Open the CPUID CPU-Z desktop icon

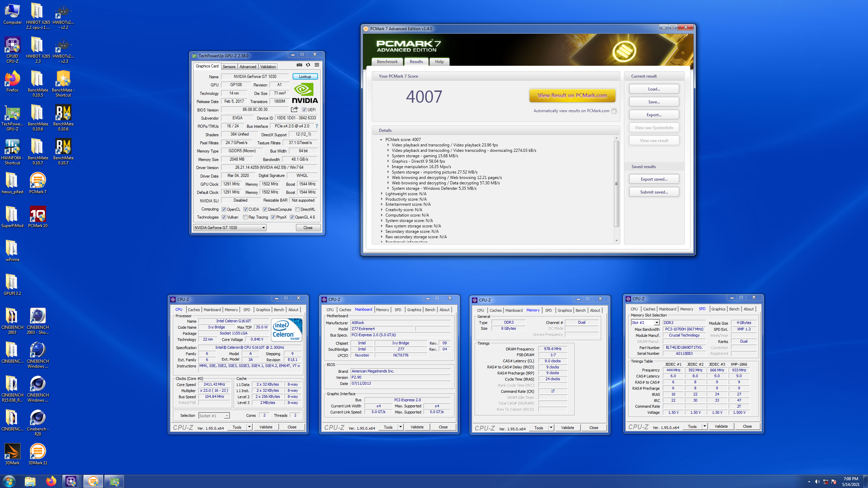point(13,50)
